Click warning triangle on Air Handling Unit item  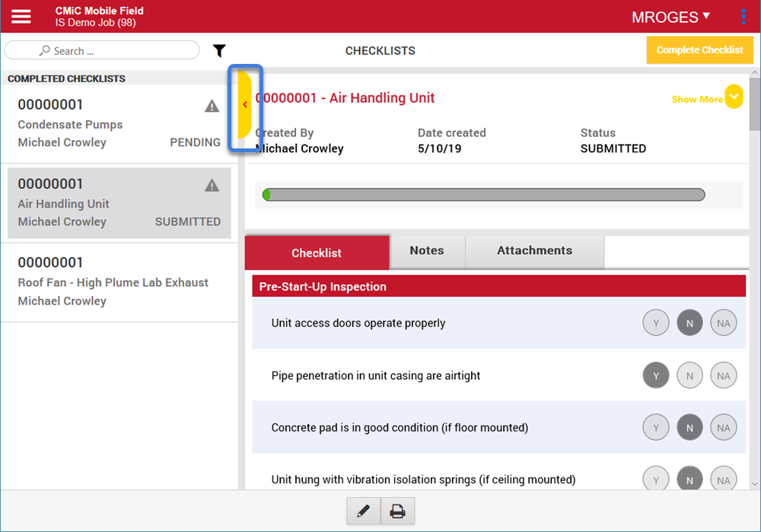click(x=212, y=186)
